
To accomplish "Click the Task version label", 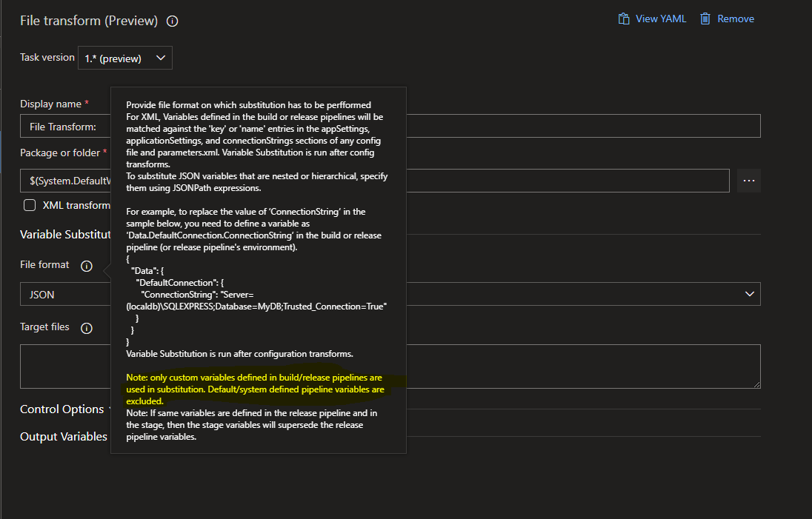I will coord(47,58).
